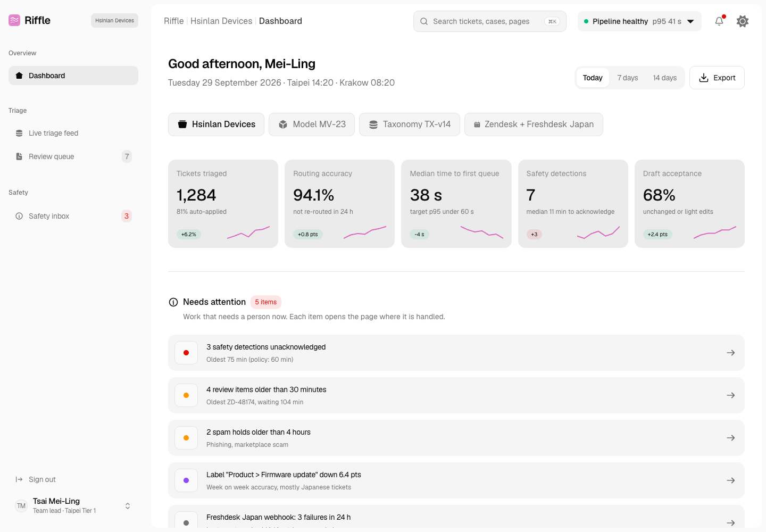The image size is (766, 532).
Task: Click the Export button
Action: [717, 78]
